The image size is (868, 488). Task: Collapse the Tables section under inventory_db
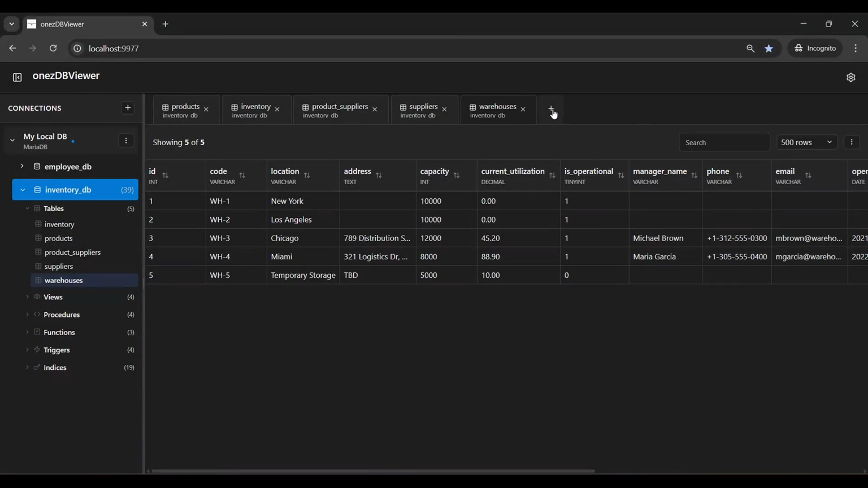(27, 208)
